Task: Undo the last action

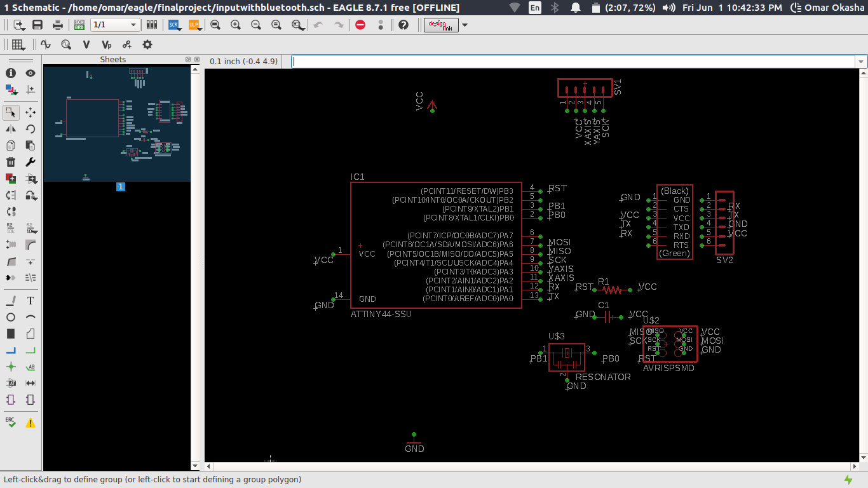Action: click(318, 25)
